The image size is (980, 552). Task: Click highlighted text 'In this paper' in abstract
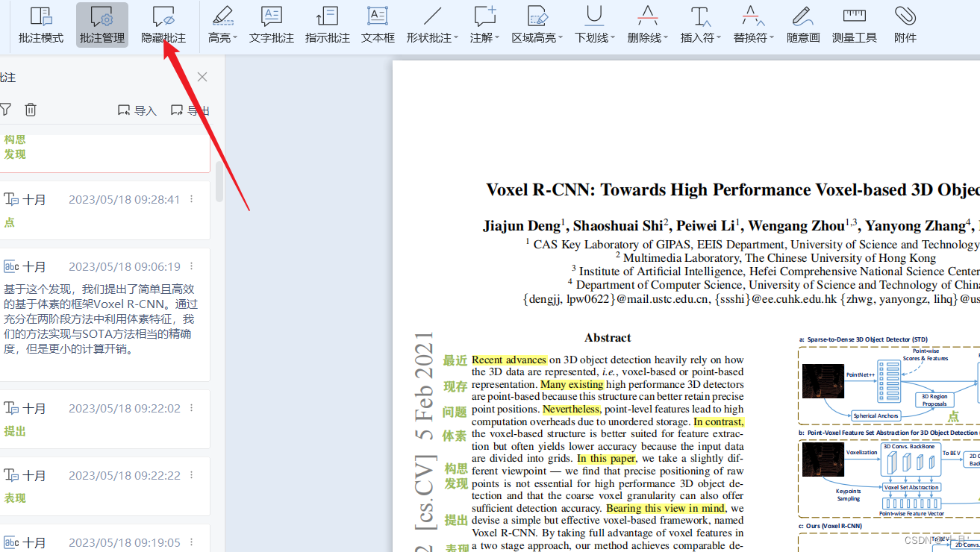606,458
